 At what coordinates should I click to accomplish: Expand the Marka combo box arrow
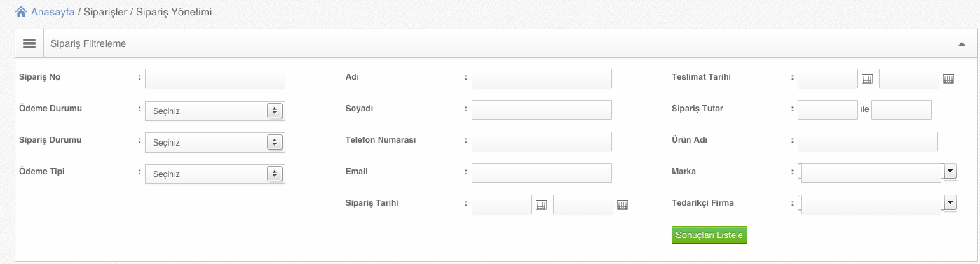pyautogui.click(x=951, y=171)
